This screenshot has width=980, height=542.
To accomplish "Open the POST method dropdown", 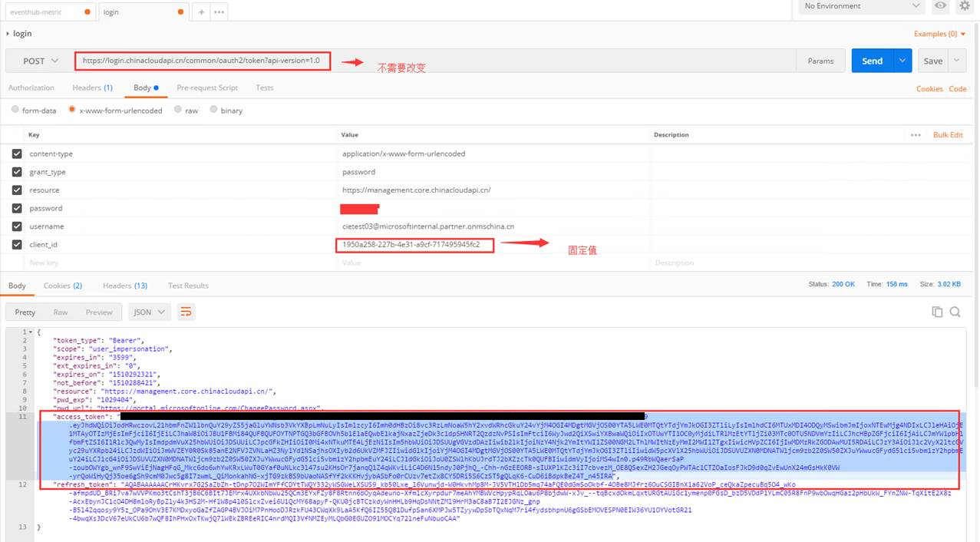I will pyautogui.click(x=39, y=61).
